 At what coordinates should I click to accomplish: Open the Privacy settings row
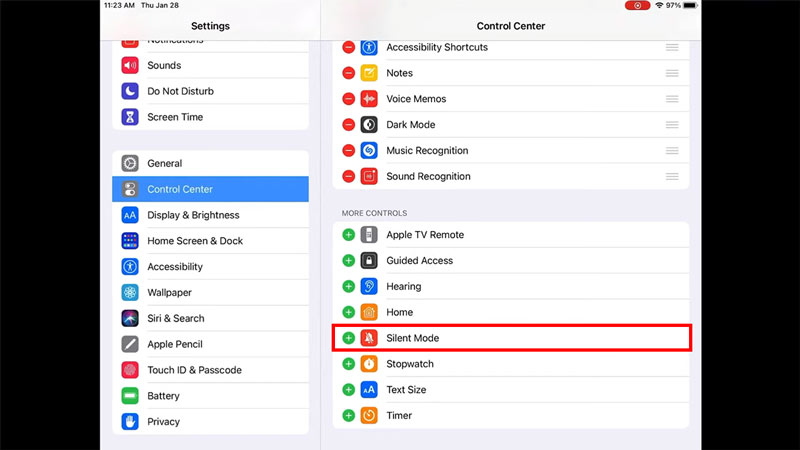click(x=210, y=421)
